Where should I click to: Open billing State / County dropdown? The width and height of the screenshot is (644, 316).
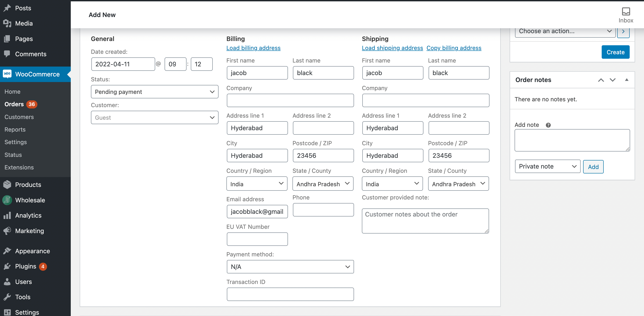(323, 184)
